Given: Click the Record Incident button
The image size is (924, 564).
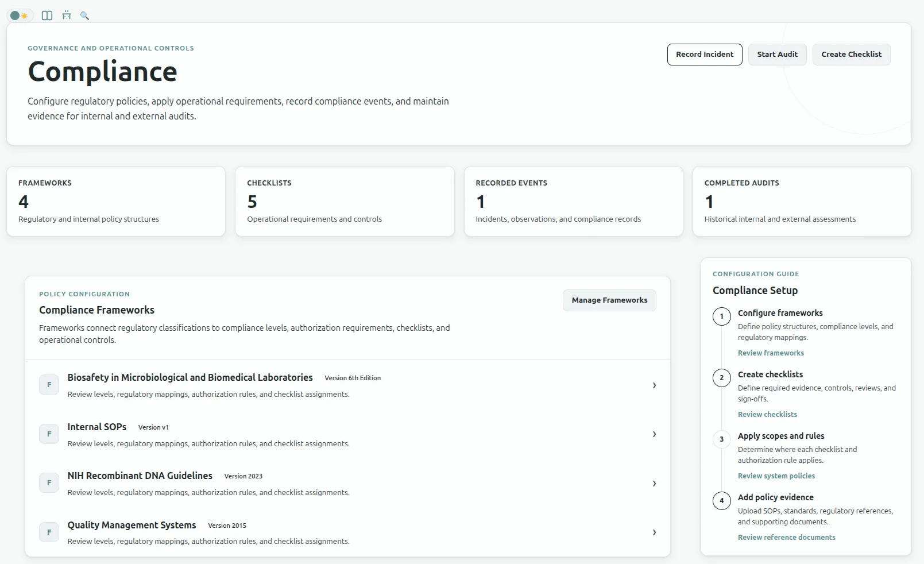Looking at the screenshot, I should click(x=705, y=55).
